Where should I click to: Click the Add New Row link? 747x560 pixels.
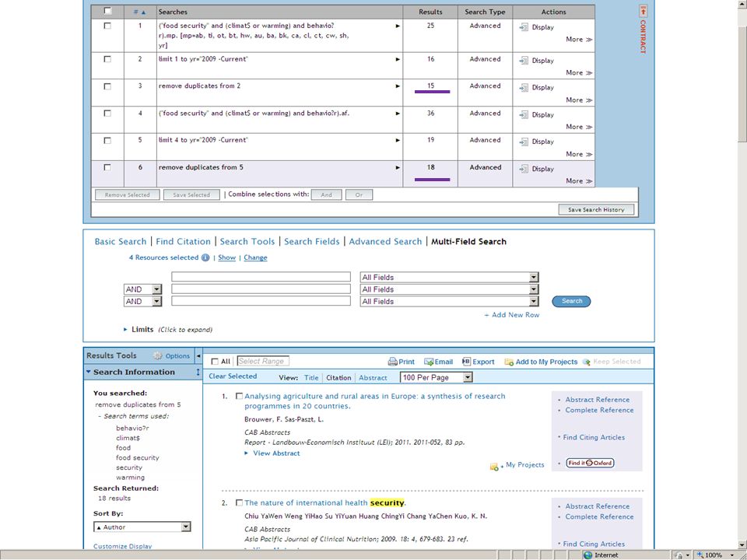coord(512,315)
